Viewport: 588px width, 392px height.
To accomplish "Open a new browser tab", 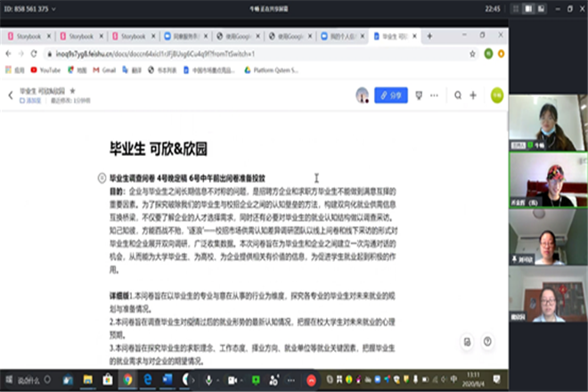I will tap(429, 37).
